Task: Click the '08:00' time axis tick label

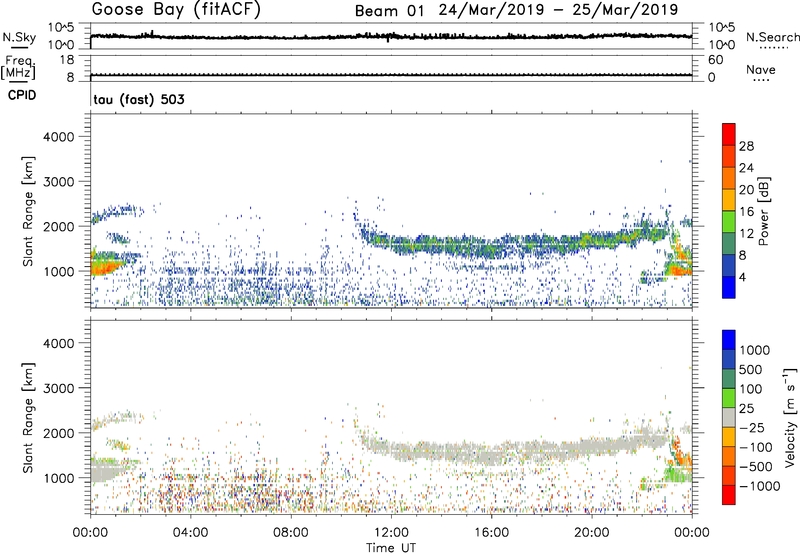Action: pos(291,533)
